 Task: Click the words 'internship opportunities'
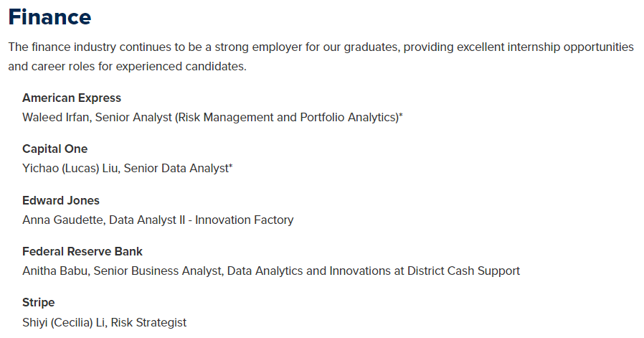coord(570,47)
